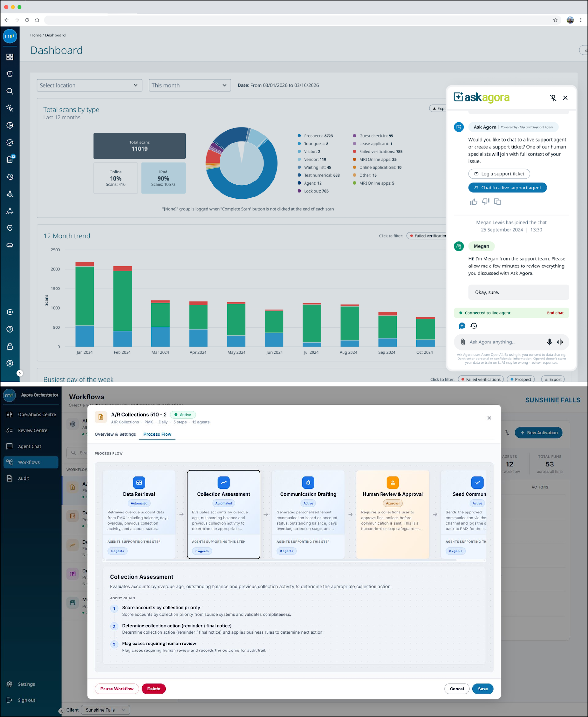Toggle the Failed verifications filter in Busiest day

point(481,379)
